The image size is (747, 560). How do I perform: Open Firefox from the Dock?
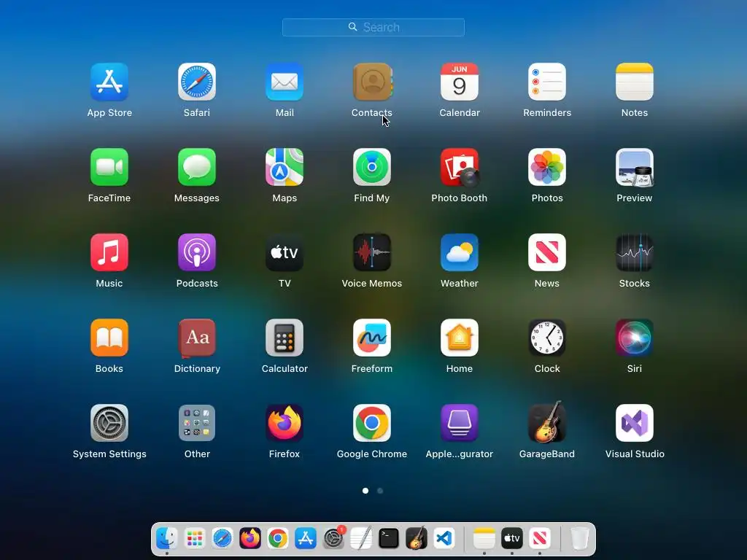tap(249, 539)
